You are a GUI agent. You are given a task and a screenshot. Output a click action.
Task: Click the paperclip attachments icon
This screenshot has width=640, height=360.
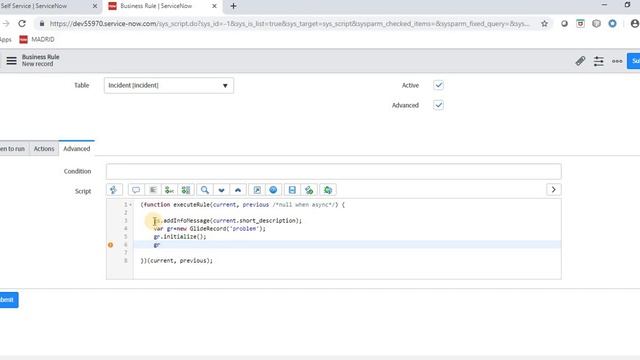click(580, 61)
